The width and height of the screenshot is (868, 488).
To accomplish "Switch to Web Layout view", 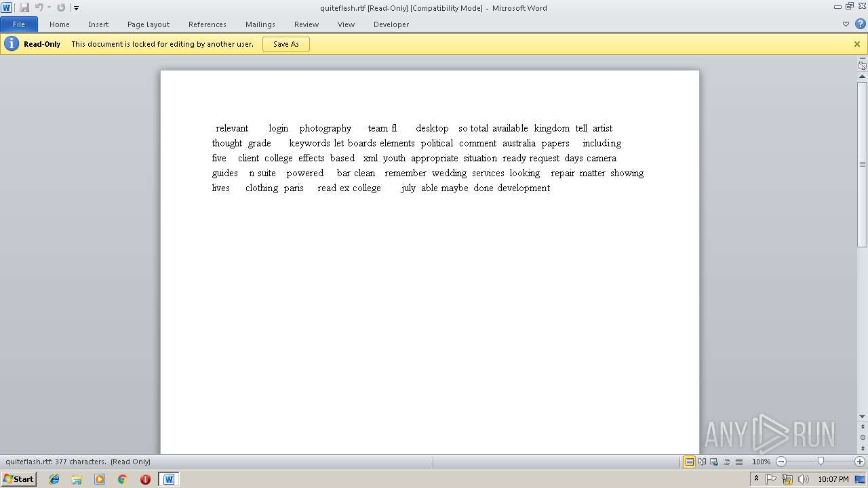I will [714, 462].
